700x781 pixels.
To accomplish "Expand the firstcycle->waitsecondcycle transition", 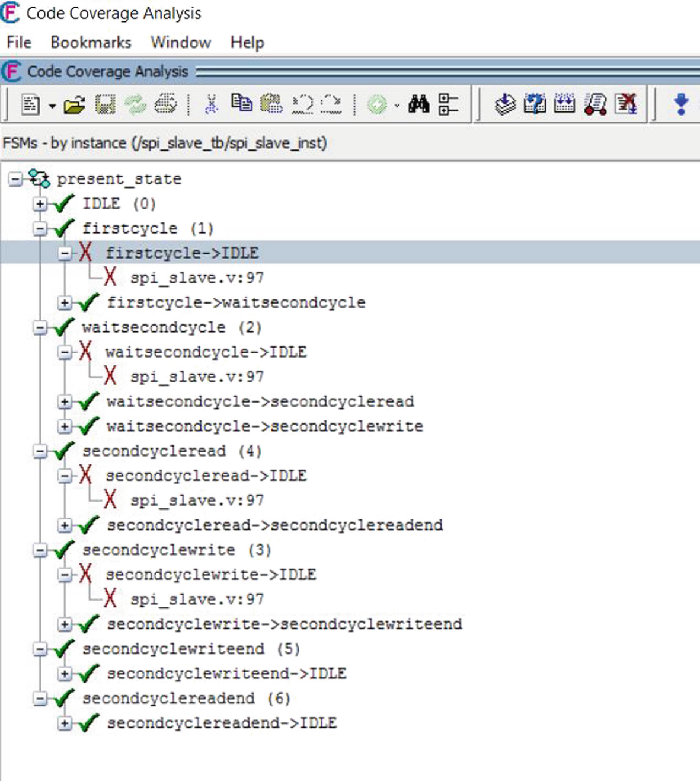I will 65,302.
